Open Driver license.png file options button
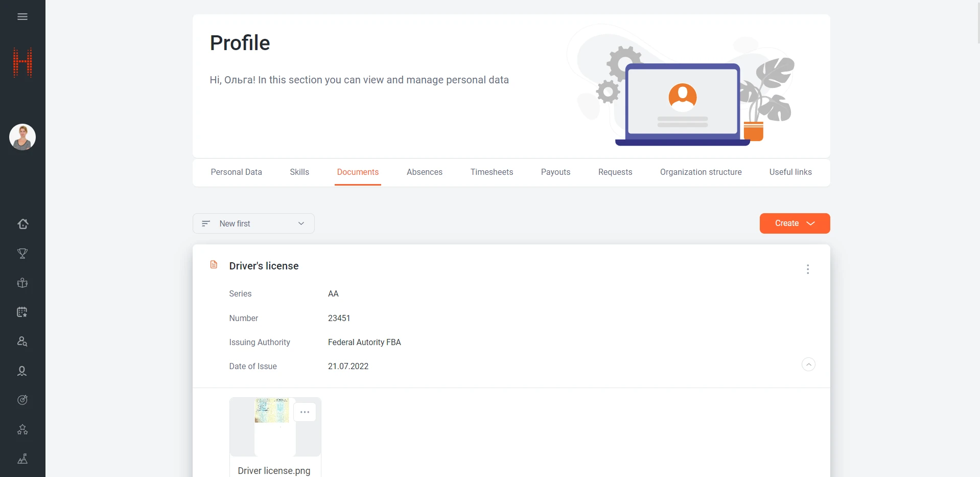The image size is (980, 477). [305, 412]
